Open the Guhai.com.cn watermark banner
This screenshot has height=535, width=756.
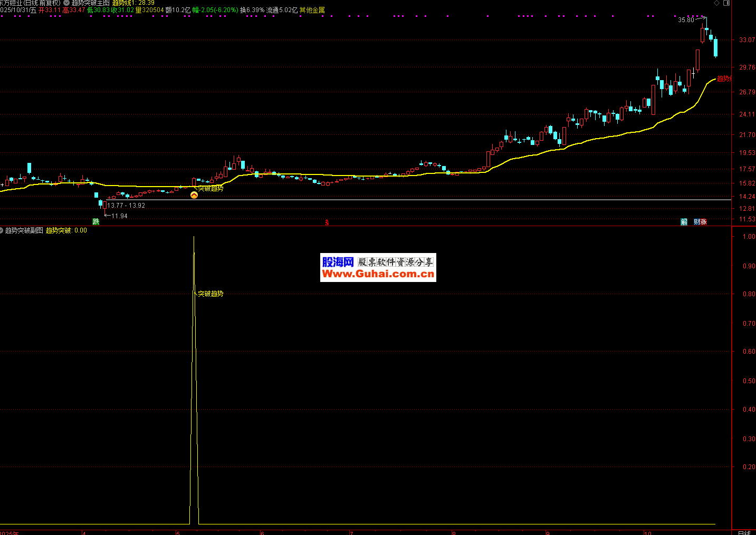point(378,268)
